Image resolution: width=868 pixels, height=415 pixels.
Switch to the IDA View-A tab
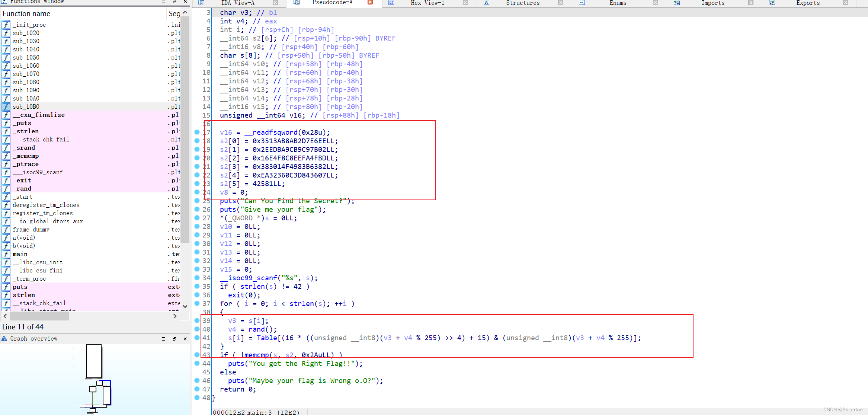[x=237, y=3]
